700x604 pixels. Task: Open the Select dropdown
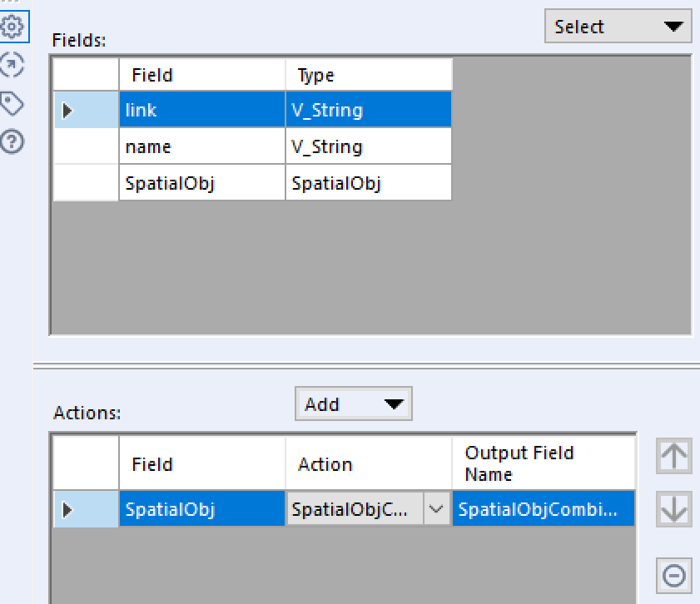pyautogui.click(x=618, y=27)
